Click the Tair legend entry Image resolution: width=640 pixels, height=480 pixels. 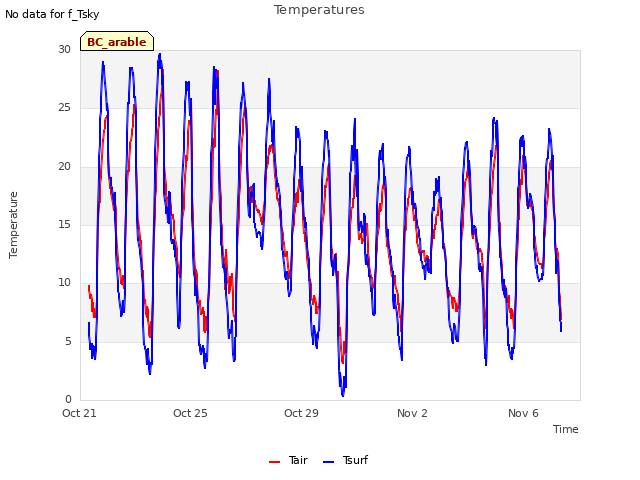288,460
